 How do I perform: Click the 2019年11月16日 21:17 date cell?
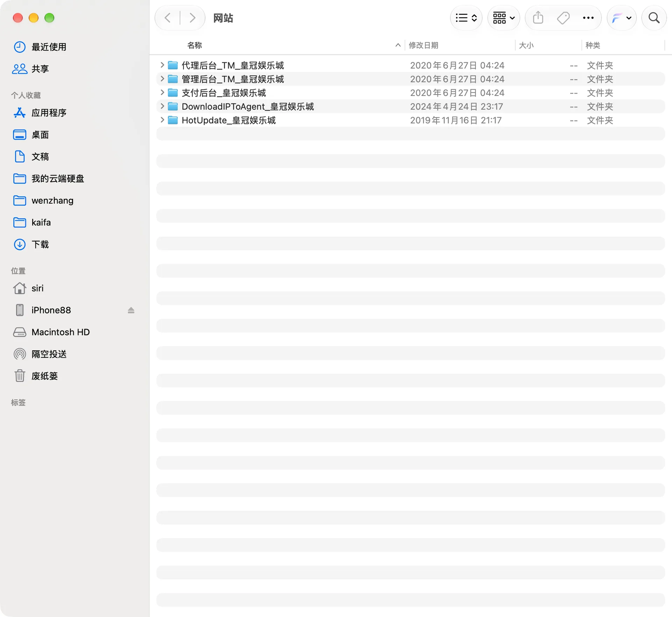[456, 120]
